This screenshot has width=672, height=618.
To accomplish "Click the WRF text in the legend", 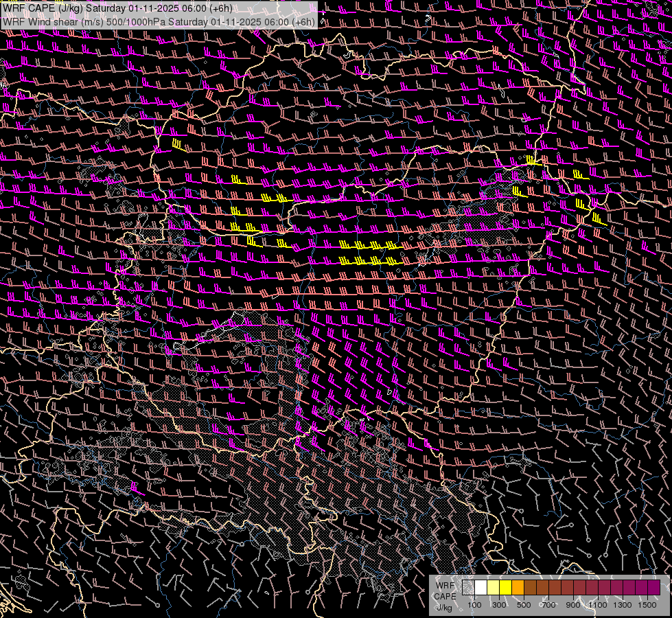I will coord(444,585).
